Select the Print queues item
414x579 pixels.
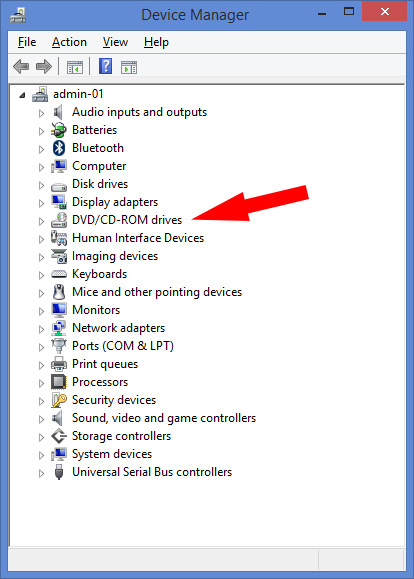(x=105, y=364)
